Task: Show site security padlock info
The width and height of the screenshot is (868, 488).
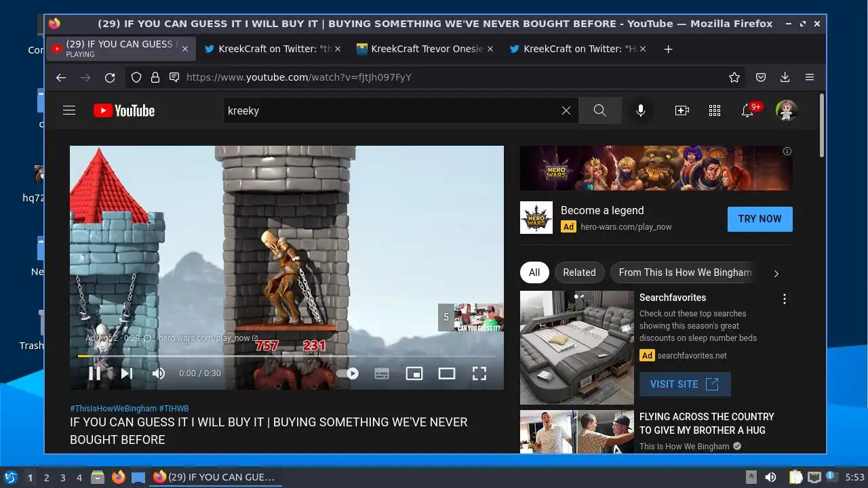Action: [x=155, y=77]
